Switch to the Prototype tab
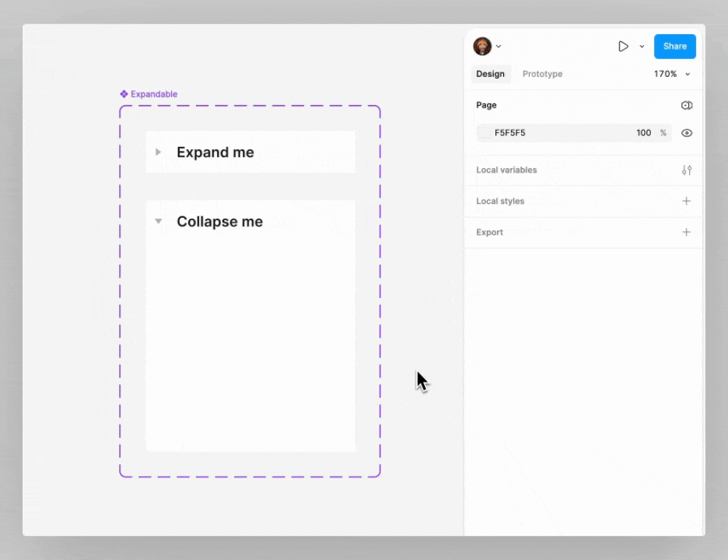The height and width of the screenshot is (560, 728). coord(542,75)
